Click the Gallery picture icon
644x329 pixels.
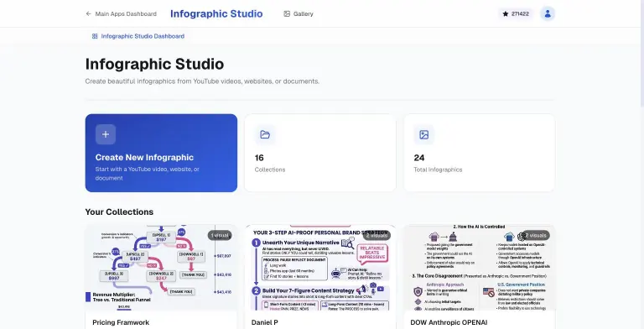(x=287, y=14)
